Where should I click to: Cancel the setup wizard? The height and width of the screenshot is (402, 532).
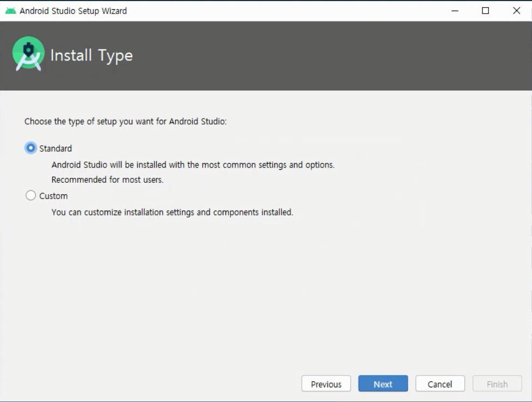pyautogui.click(x=440, y=384)
